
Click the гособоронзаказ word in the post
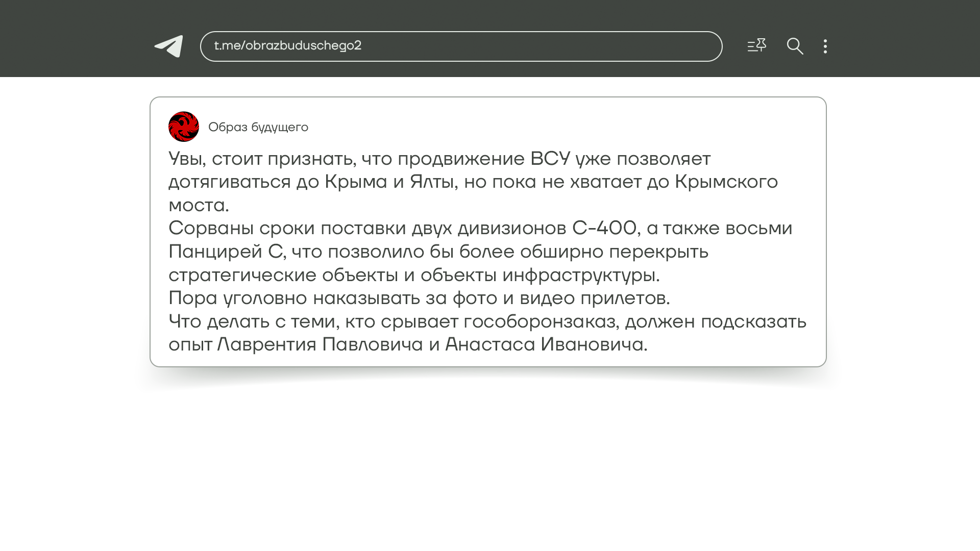540,322
